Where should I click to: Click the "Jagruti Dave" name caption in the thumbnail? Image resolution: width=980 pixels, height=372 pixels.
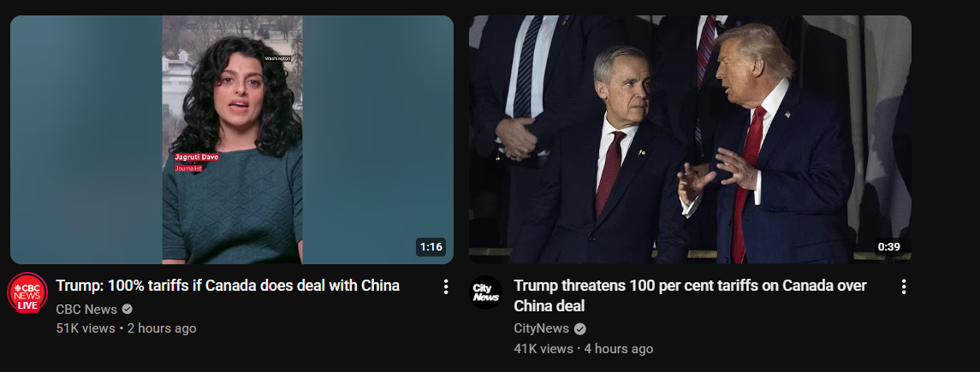196,157
